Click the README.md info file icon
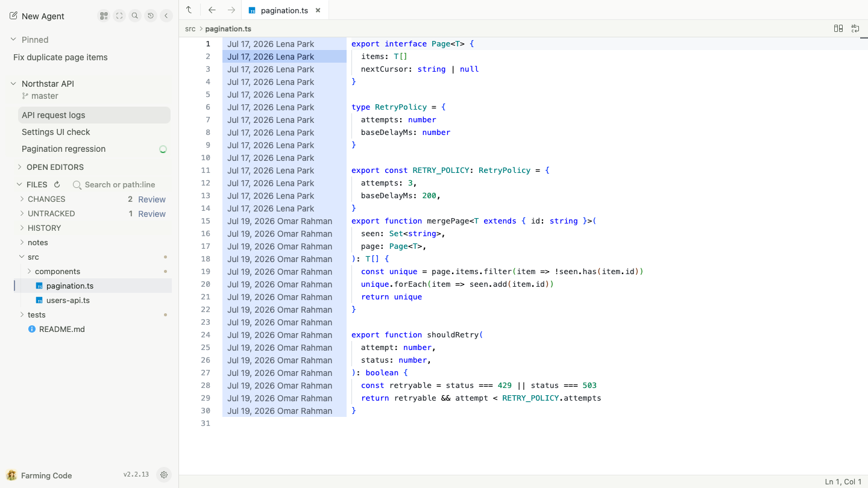 [x=32, y=329]
